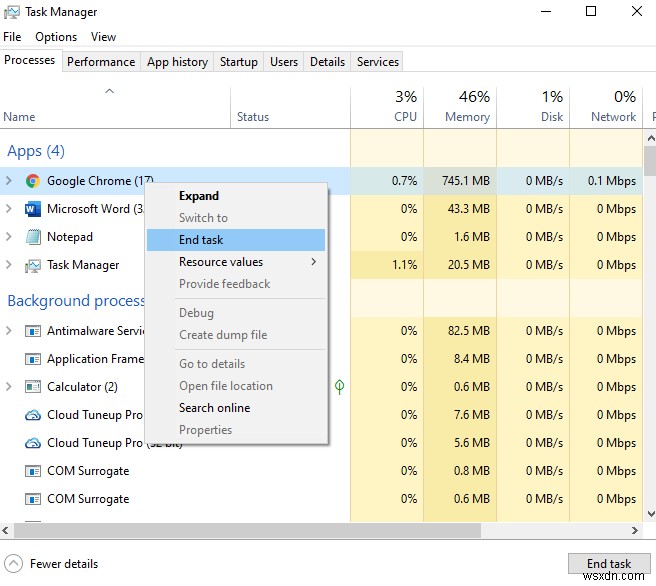The image size is (656, 586).
Task: Click the Task Manager process row icon
Action: pyautogui.click(x=33, y=265)
